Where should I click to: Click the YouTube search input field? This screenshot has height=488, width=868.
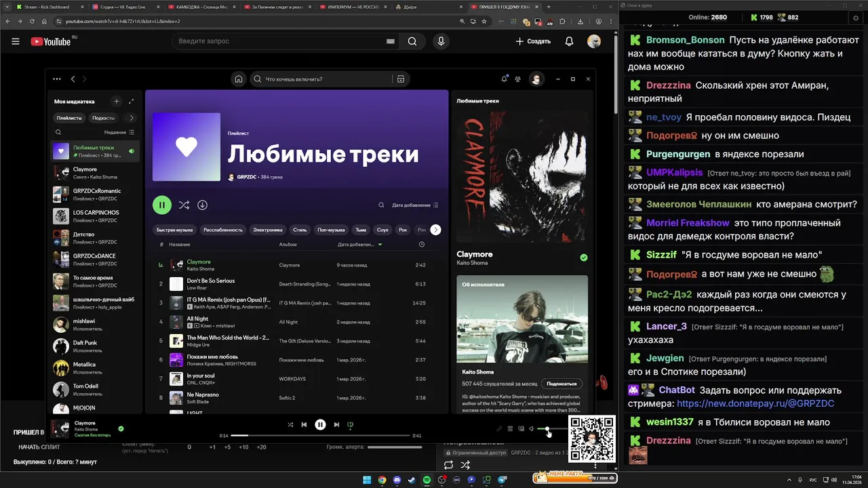pos(285,41)
